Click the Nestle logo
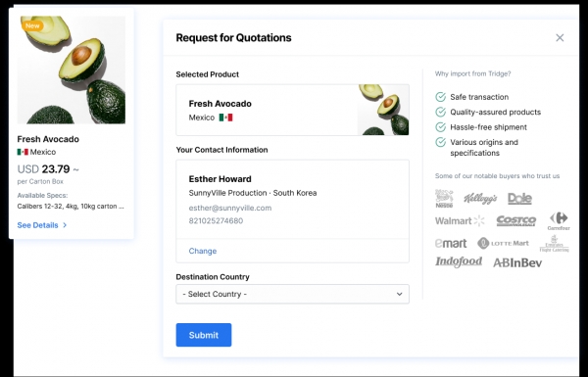This screenshot has width=588, height=377. [444, 198]
